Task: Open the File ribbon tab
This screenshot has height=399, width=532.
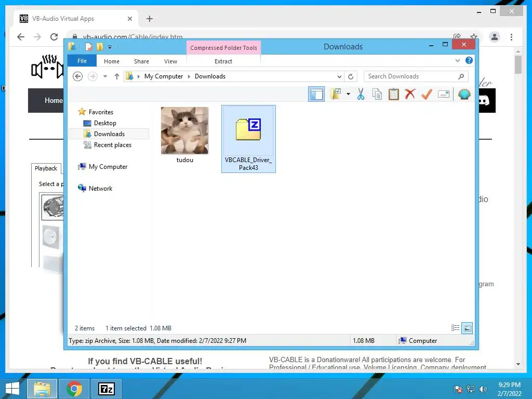Action: (x=82, y=61)
